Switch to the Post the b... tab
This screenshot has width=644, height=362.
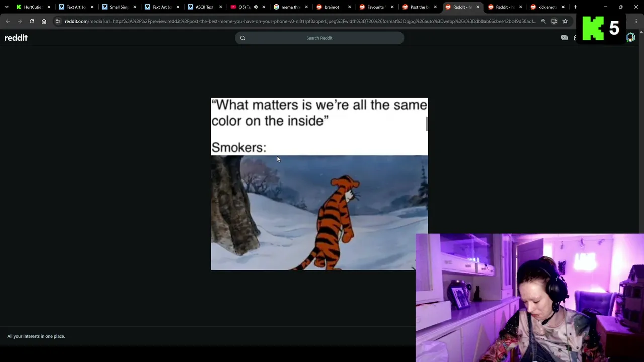[x=419, y=7]
